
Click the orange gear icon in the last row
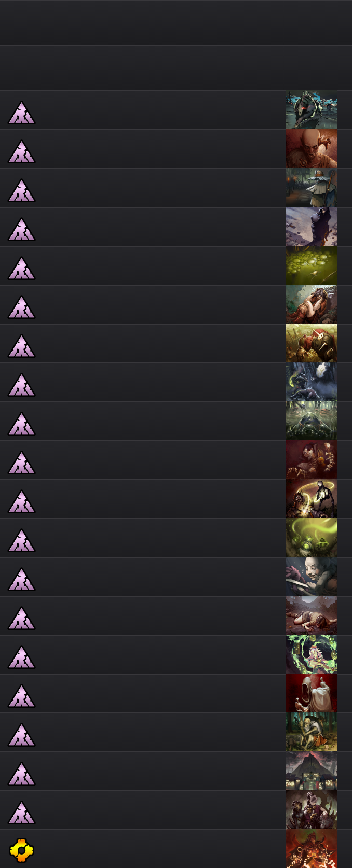pyautogui.click(x=21, y=850)
